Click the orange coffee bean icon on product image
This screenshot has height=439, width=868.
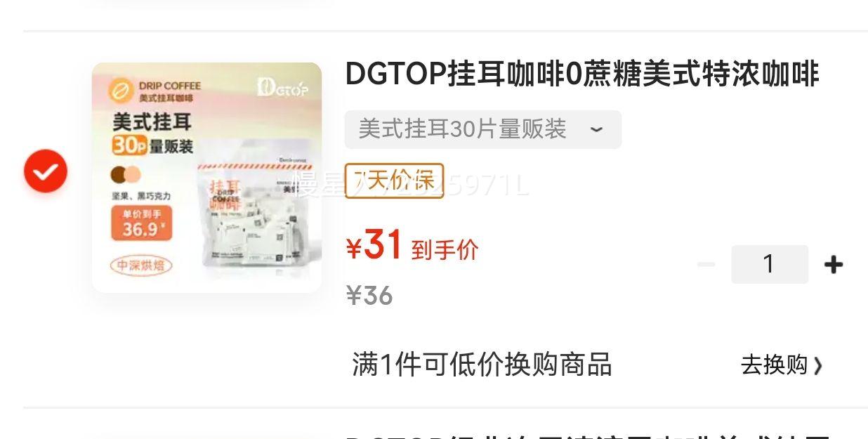[x=120, y=91]
